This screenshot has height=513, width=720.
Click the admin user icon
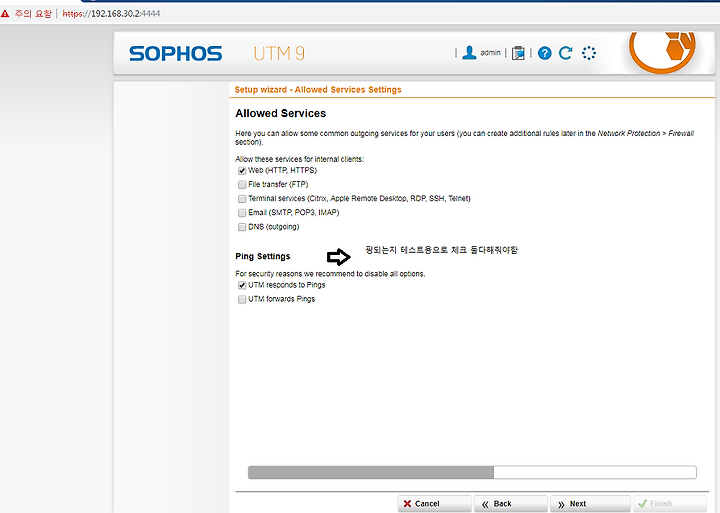pos(469,53)
